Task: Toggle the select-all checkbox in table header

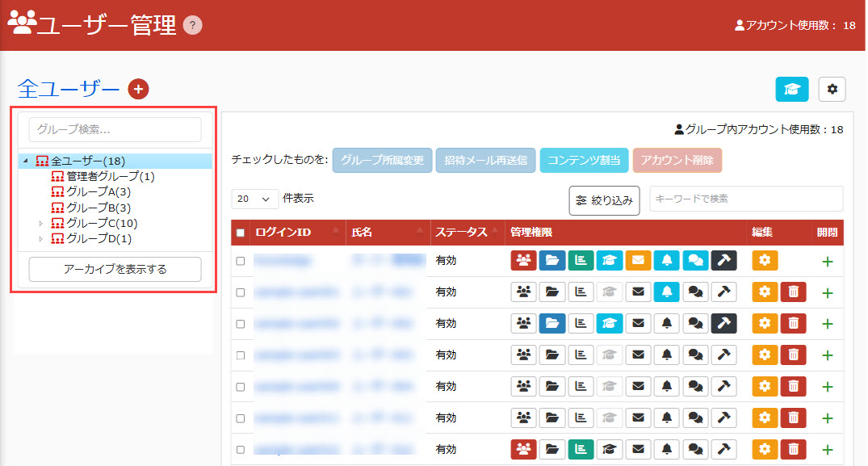Action: click(240, 233)
